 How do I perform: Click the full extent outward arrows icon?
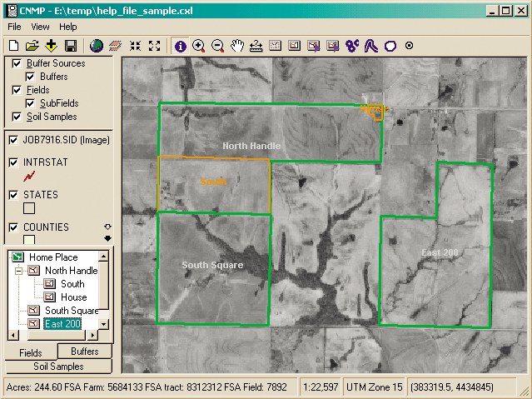154,46
